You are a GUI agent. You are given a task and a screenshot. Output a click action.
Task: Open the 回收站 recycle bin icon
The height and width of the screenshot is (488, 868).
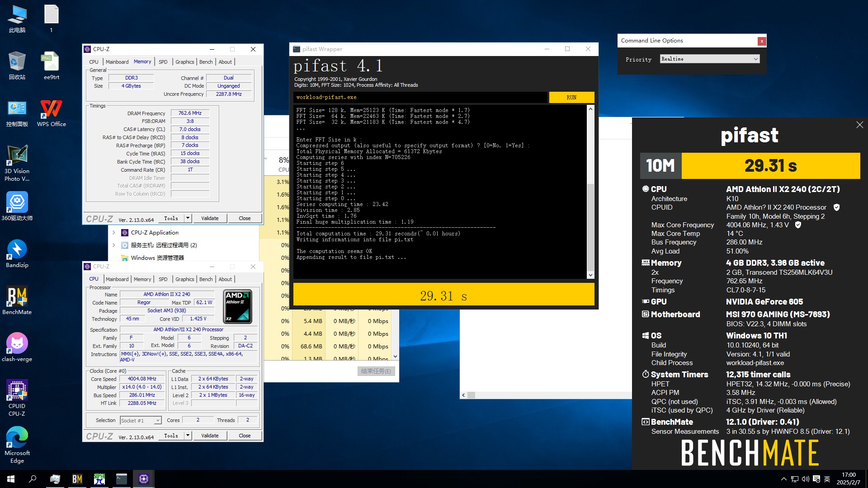(17, 66)
